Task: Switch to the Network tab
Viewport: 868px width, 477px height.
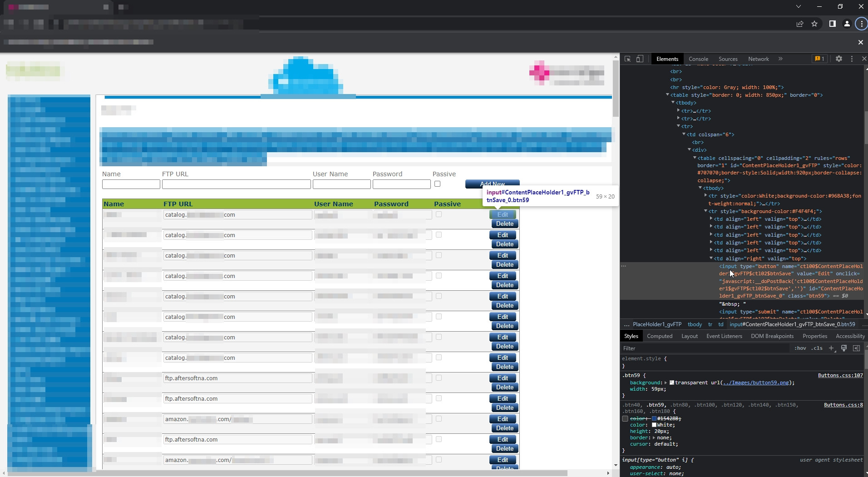Action: click(758, 59)
